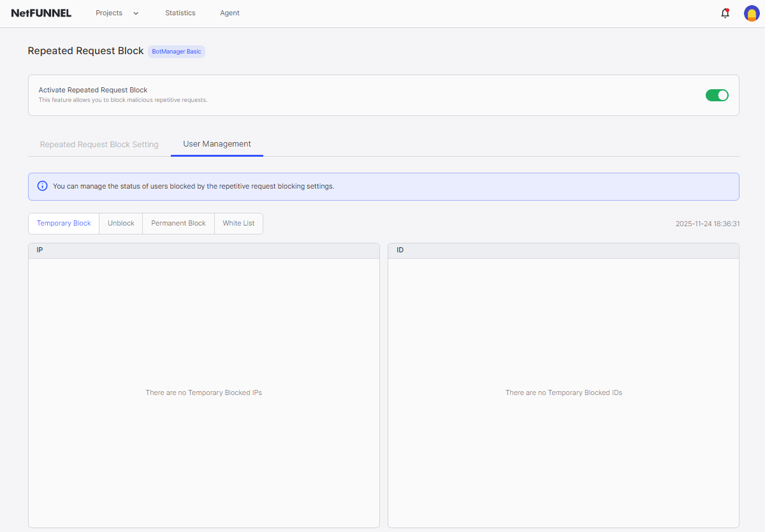Select the User Management tab
The image size is (765, 532).
point(217,143)
